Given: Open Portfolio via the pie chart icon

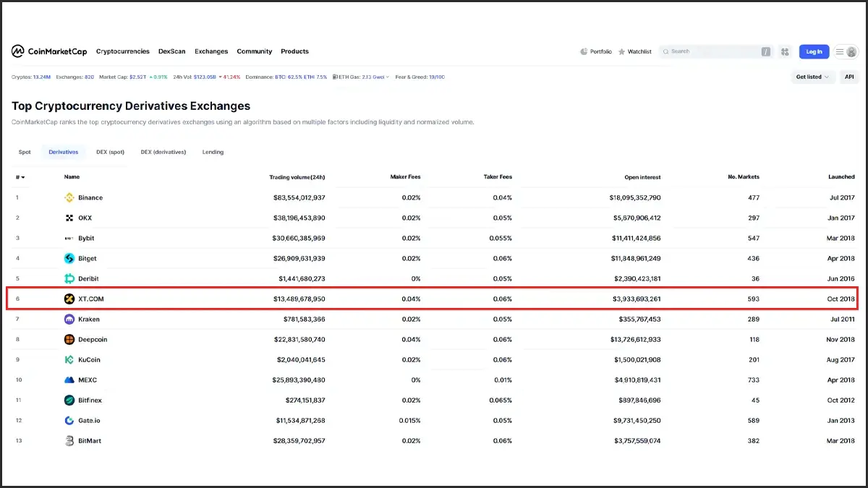Looking at the screenshot, I should (x=584, y=52).
